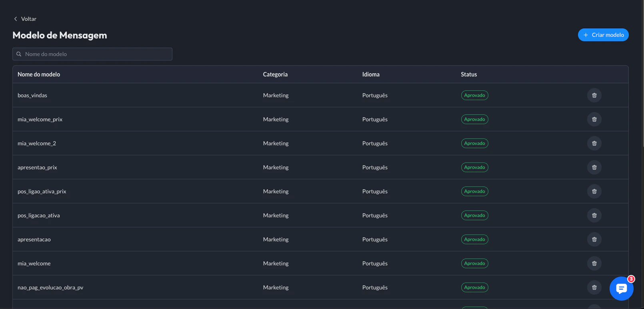This screenshot has width=644, height=309.
Task: Delete the boas_vindas template
Action: 594,95
